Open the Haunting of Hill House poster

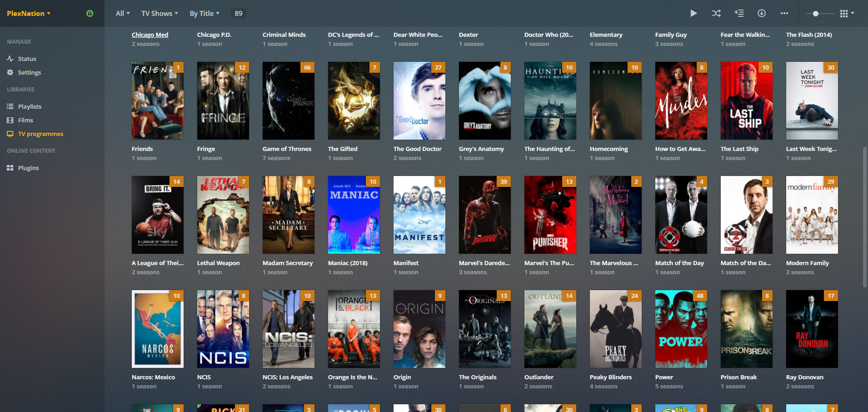[x=550, y=100]
